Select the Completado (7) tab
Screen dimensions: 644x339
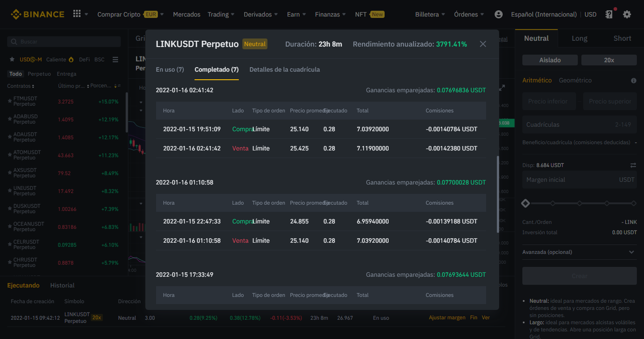[x=216, y=69]
